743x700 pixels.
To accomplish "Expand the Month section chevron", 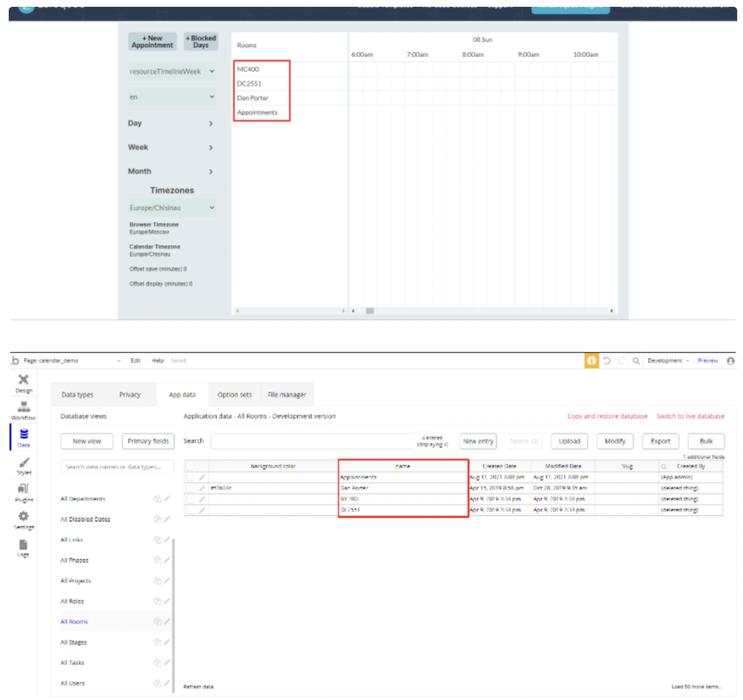I will [211, 171].
